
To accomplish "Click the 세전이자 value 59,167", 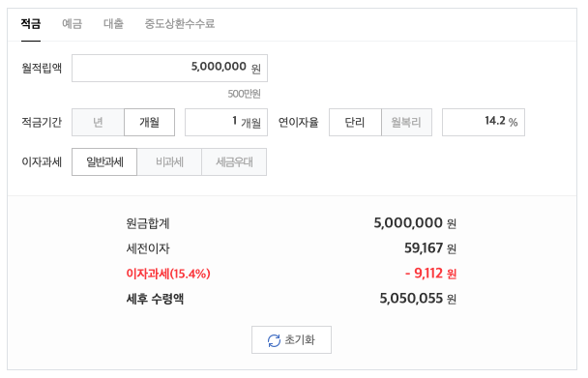I will pos(424,248).
